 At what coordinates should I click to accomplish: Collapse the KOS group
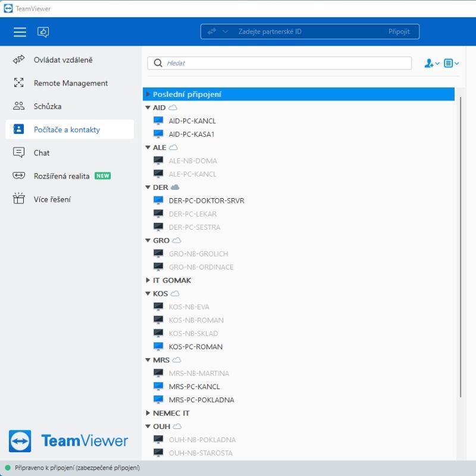click(148, 293)
